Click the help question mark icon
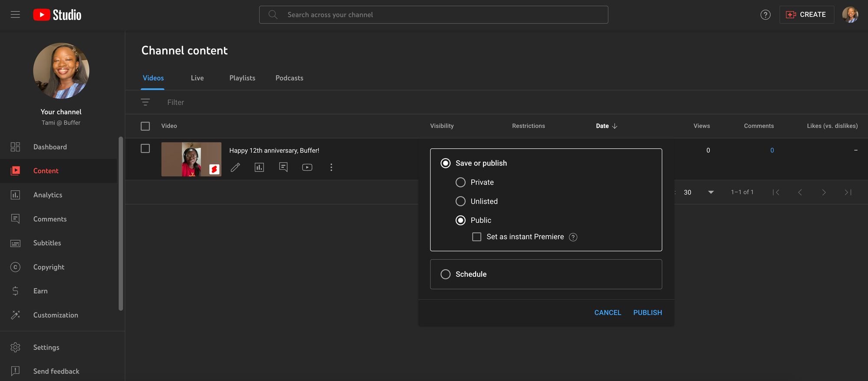This screenshot has width=868, height=381. tap(765, 15)
